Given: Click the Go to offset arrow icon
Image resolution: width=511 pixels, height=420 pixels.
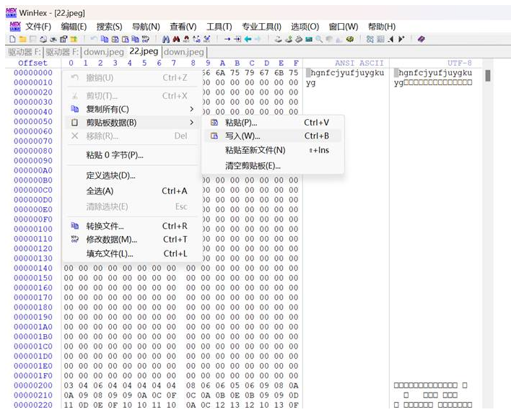Looking at the screenshot, I should tap(227, 39).
